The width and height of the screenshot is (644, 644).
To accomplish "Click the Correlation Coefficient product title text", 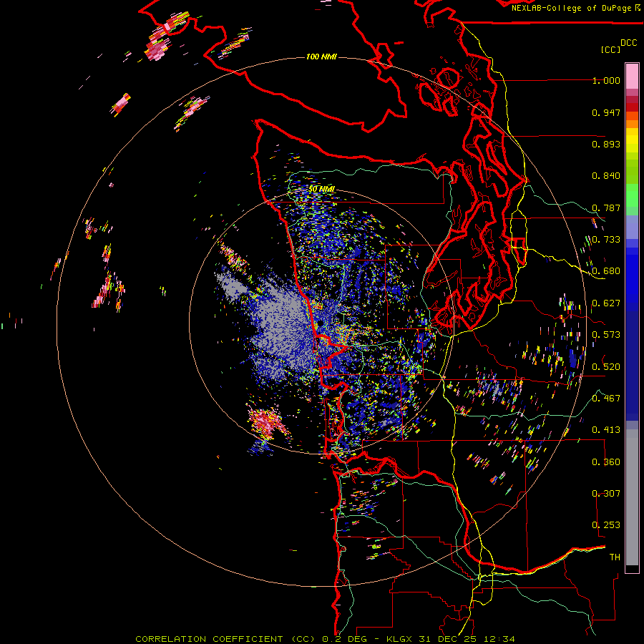I will pos(225,639).
